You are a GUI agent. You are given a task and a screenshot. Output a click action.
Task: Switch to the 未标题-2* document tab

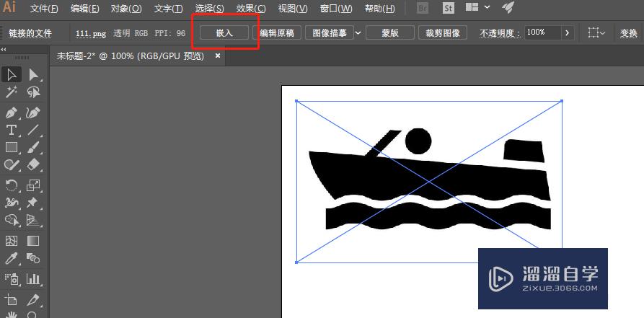(130, 56)
